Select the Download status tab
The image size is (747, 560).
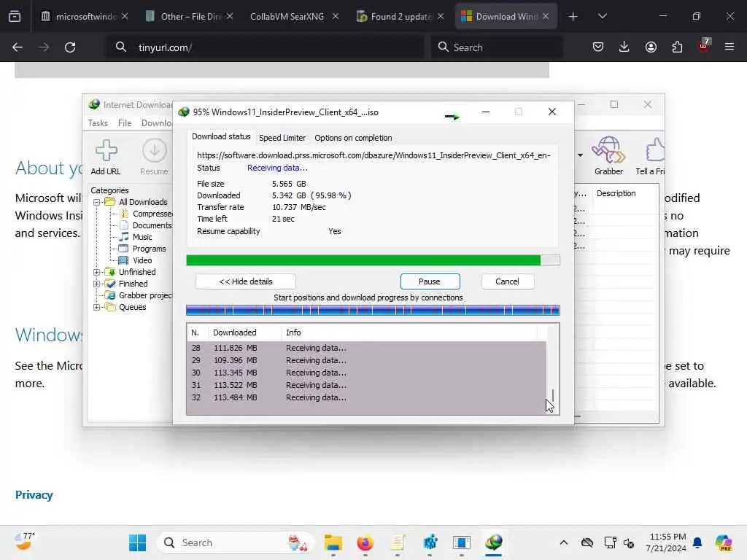coord(221,136)
